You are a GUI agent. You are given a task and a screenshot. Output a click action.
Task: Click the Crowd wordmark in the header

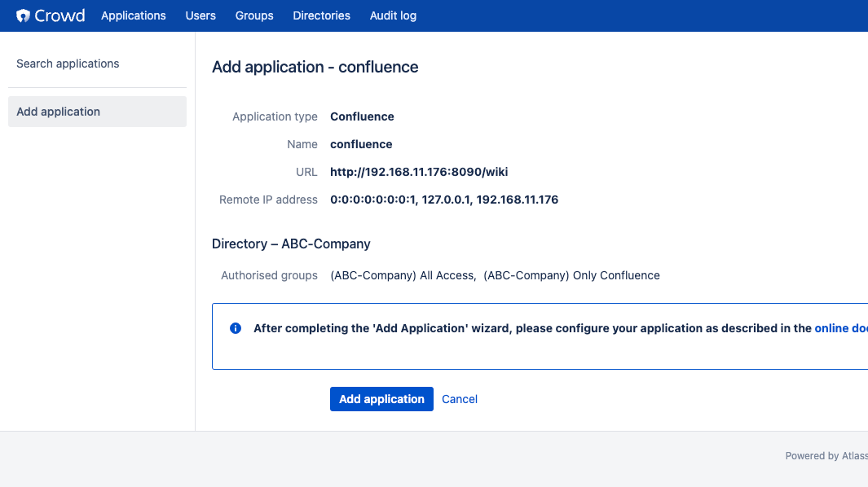click(59, 15)
